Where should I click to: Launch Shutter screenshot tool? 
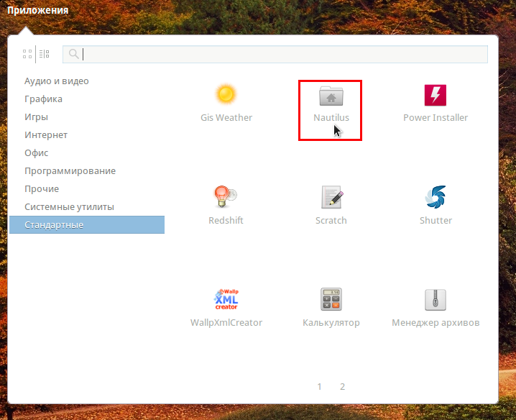436,205
